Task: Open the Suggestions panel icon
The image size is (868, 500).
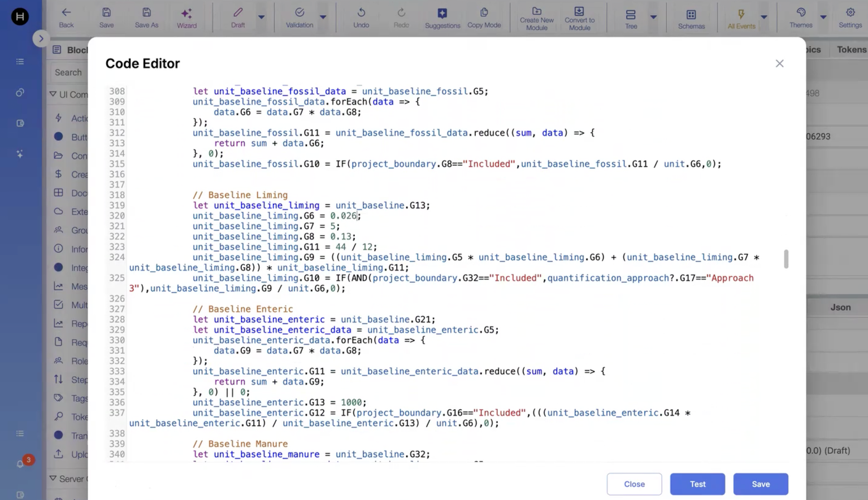Action: 442,14
